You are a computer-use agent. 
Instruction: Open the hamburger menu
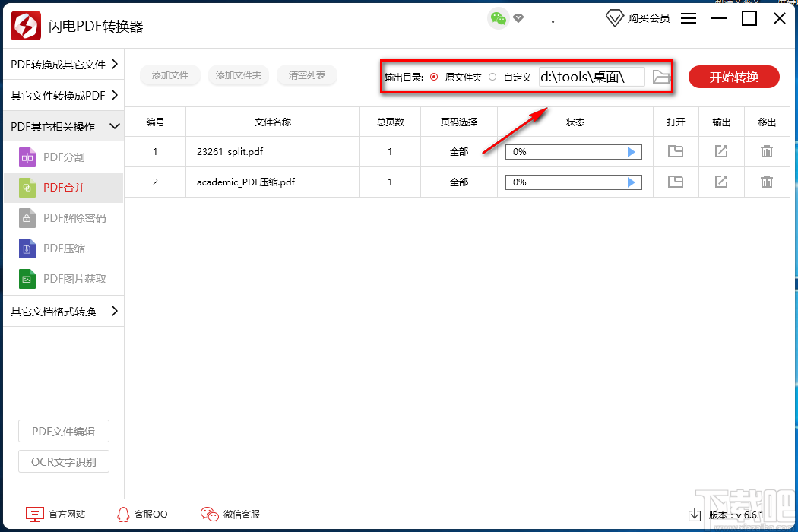[689, 18]
